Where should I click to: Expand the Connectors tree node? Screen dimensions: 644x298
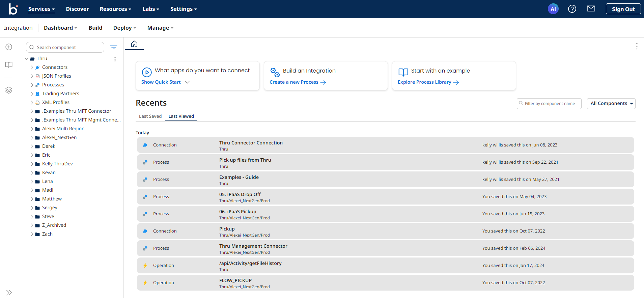click(32, 67)
